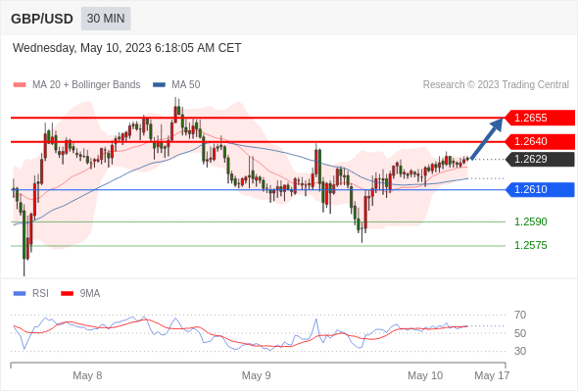578x392 pixels.
Task: Click the 'MA 50' legend label
Action: pyautogui.click(x=186, y=85)
